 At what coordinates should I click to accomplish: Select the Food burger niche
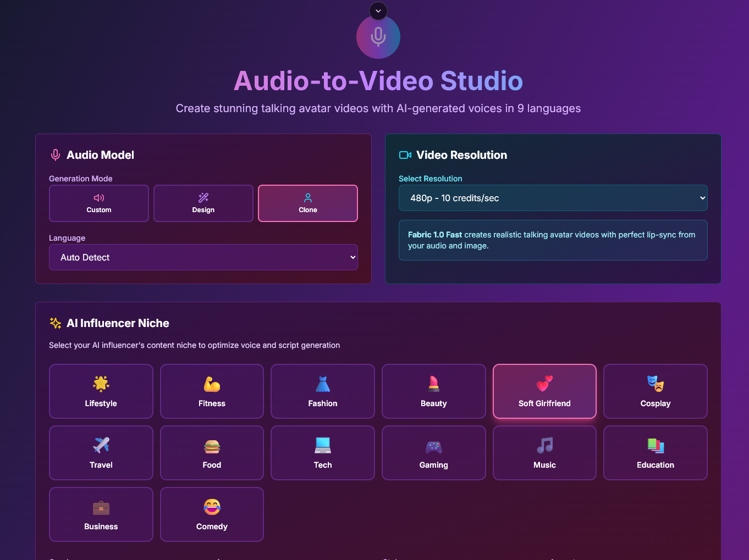(x=212, y=453)
